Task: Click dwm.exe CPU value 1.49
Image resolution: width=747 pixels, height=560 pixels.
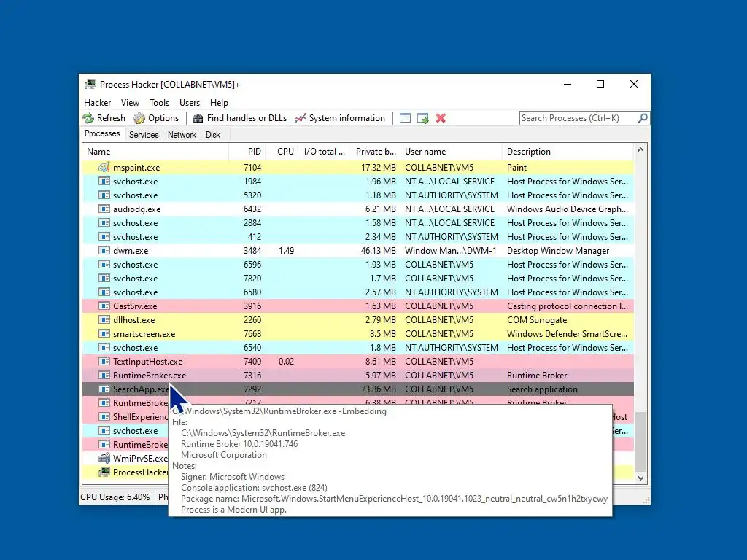Action: [286, 251]
